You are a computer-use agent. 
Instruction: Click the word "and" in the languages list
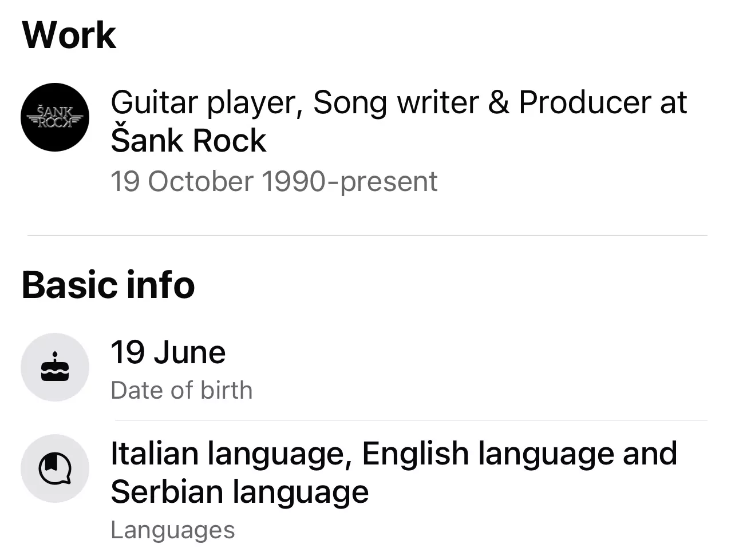(650, 454)
